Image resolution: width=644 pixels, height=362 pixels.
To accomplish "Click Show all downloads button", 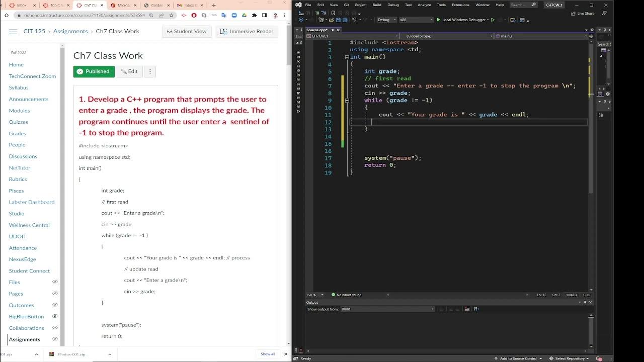I will (x=268, y=354).
